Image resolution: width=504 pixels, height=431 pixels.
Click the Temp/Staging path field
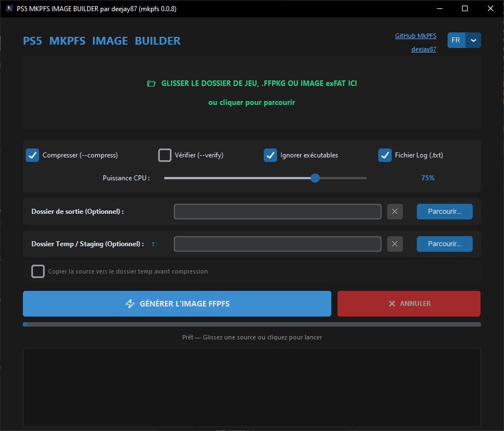(278, 244)
